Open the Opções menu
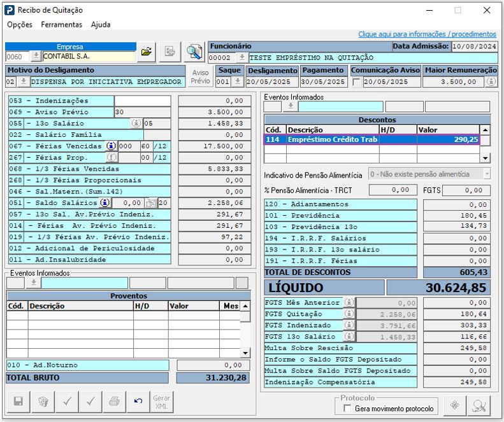This screenshot has height=422, width=504. tap(20, 25)
